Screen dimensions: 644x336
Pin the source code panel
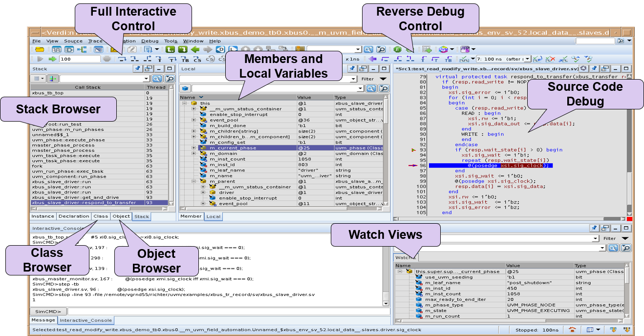point(594,69)
